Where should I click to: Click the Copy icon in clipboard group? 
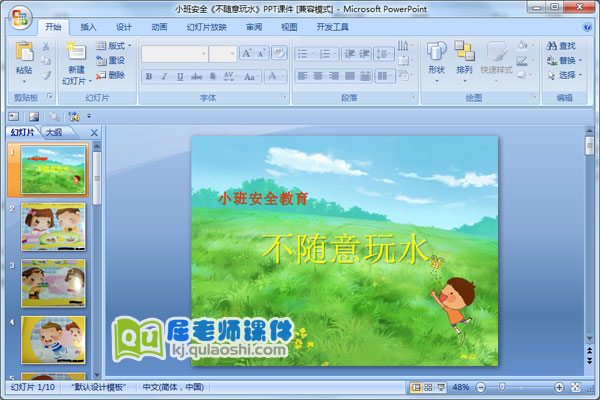[46, 60]
